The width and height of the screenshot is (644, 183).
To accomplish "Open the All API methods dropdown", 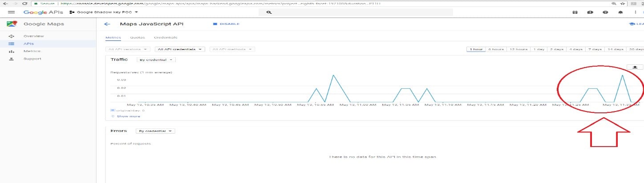I will (232, 49).
